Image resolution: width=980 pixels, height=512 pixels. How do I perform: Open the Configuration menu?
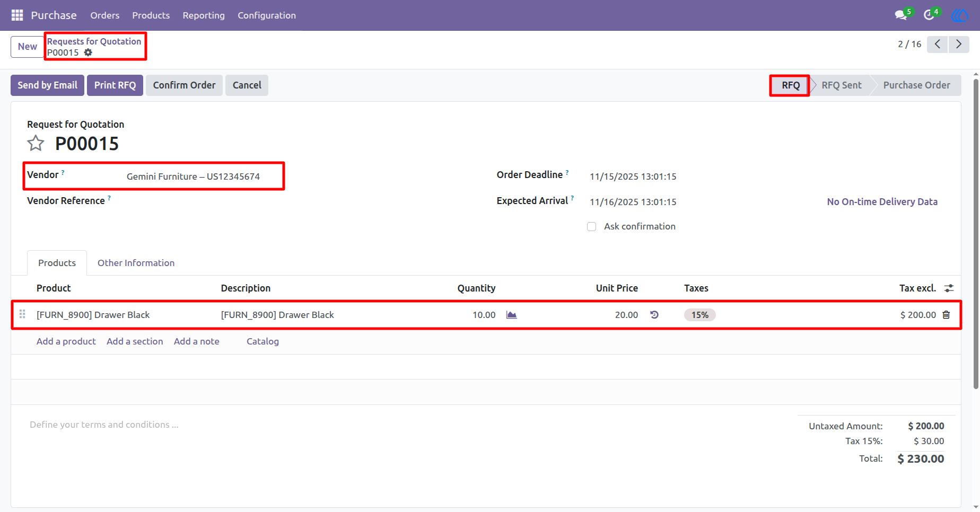coord(267,15)
